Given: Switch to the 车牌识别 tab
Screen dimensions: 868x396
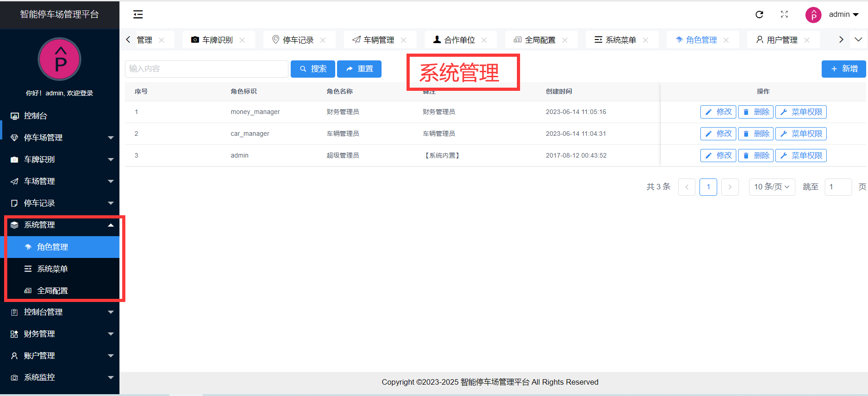Looking at the screenshot, I should [218, 40].
